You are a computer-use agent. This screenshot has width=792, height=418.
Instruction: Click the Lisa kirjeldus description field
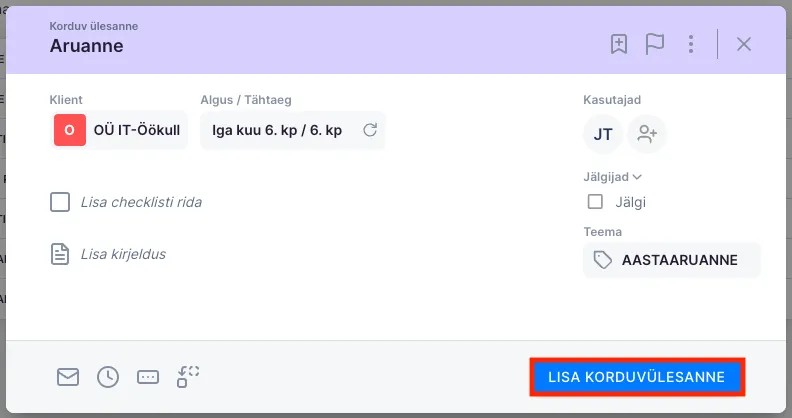123,254
